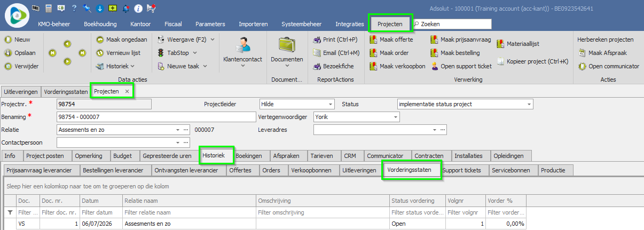Click the Filter relatie naam field
The width and height of the screenshot is (644, 230).
tap(189, 212)
